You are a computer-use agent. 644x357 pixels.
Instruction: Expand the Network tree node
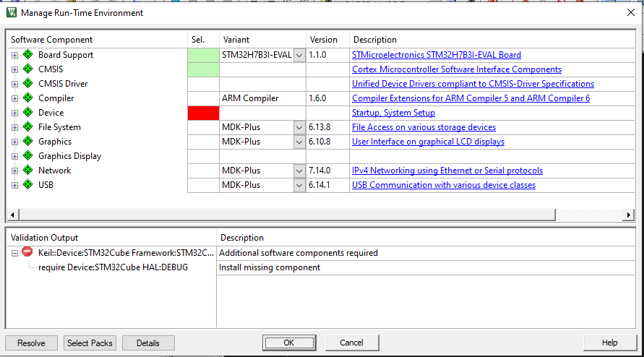click(x=14, y=171)
